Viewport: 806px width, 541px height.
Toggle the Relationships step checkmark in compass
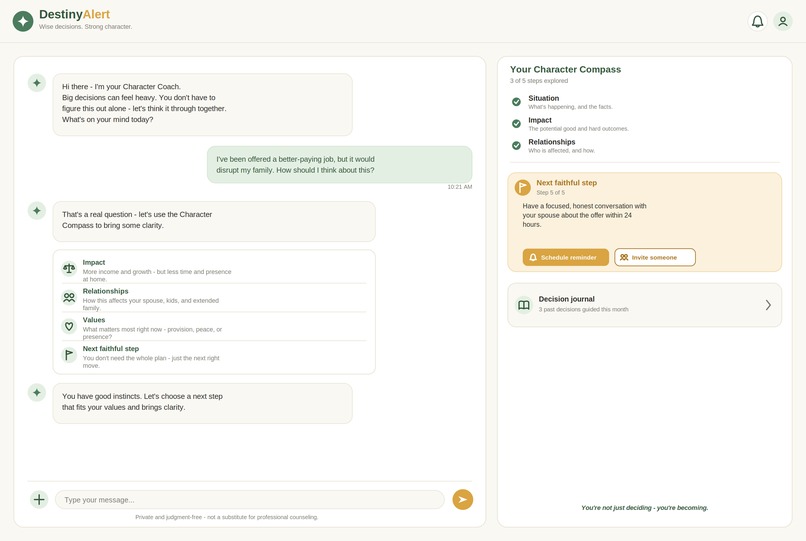click(x=516, y=146)
